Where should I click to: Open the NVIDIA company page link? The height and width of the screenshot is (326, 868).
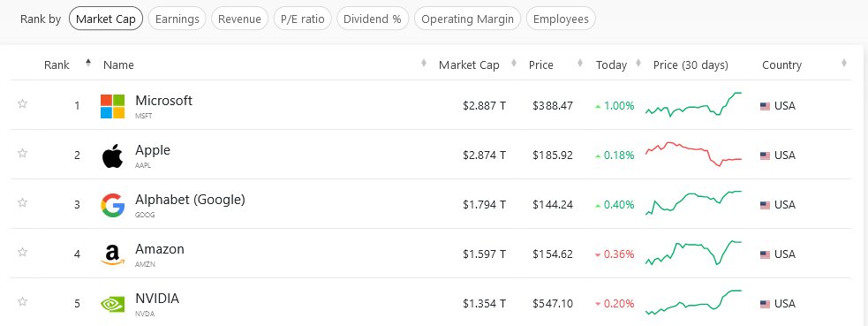(x=157, y=299)
